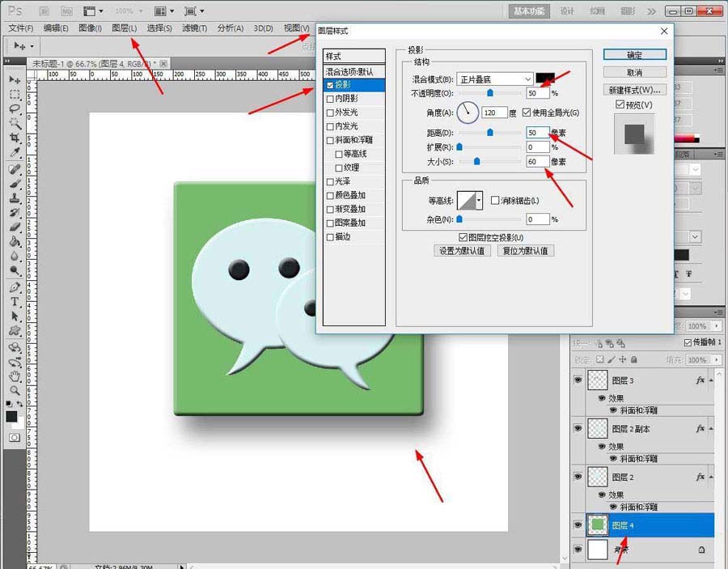Check the 预览 checkbox
Image resolution: width=728 pixels, height=569 pixels.
(x=620, y=105)
